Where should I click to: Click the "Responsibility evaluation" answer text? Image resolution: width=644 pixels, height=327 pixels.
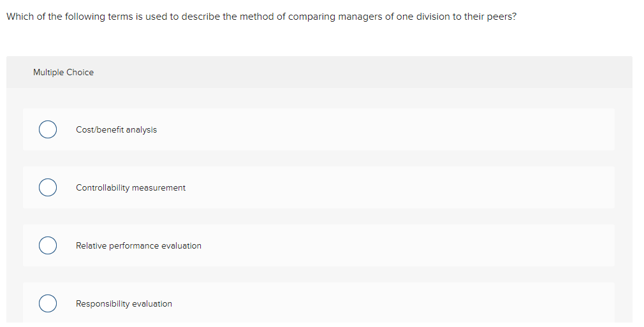pos(124,304)
